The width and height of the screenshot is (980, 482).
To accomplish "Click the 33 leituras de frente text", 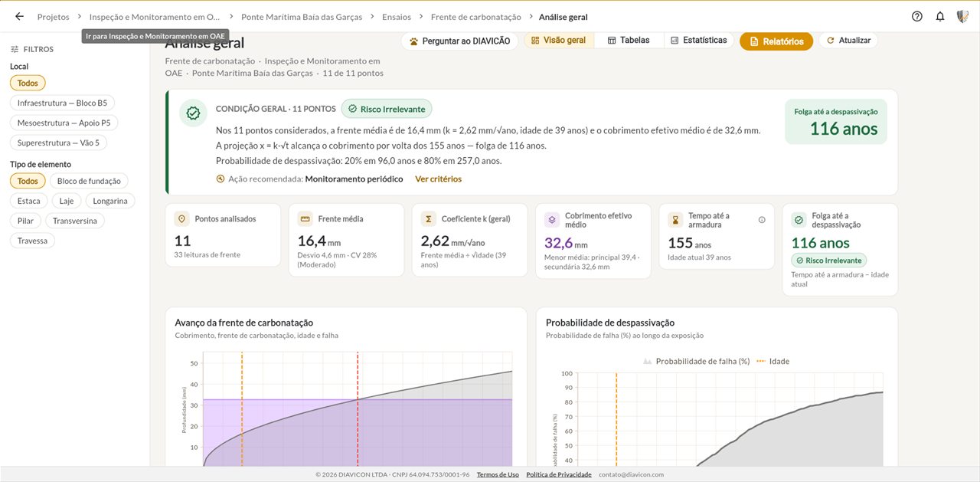I will point(207,254).
